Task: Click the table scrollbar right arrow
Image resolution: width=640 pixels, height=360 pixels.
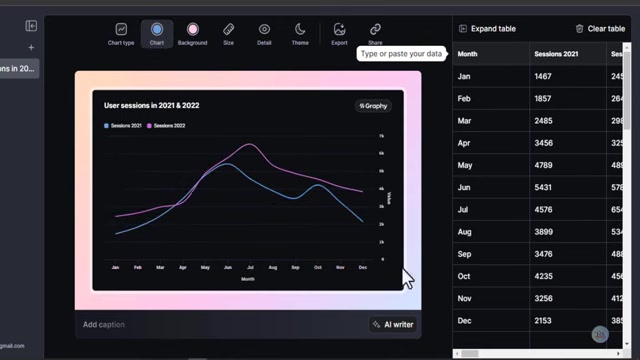Action: tap(618, 353)
